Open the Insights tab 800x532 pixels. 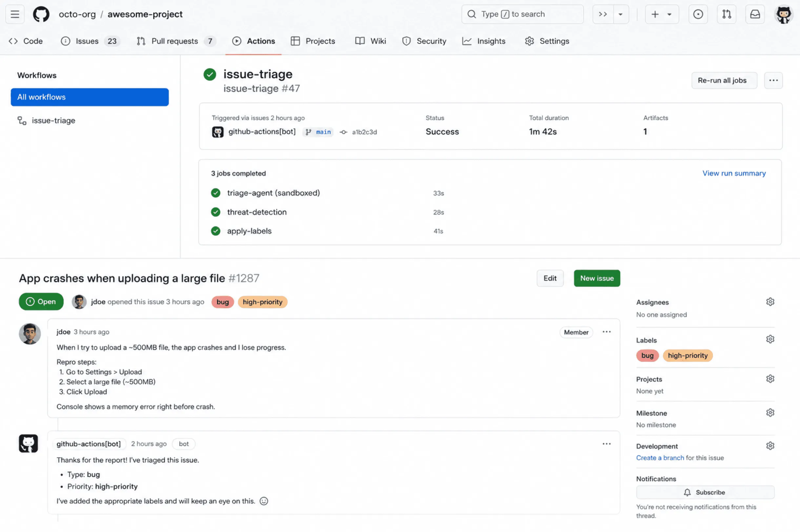484,41
